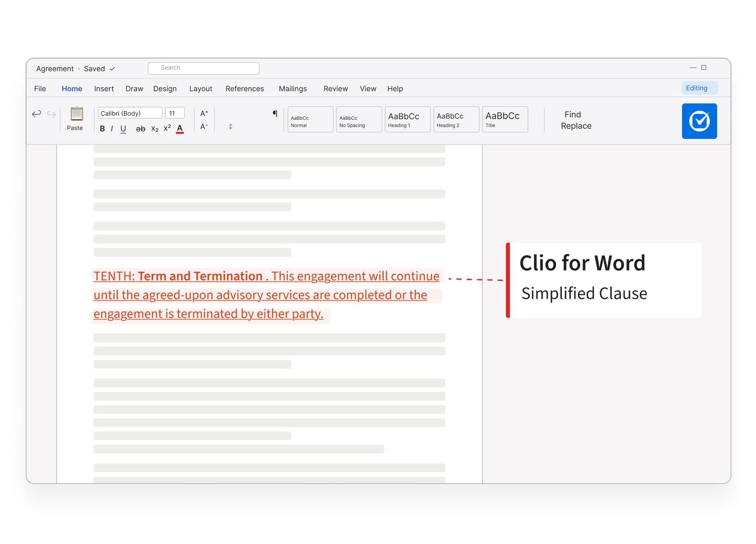Open the Calibri (Body) font box

click(130, 113)
